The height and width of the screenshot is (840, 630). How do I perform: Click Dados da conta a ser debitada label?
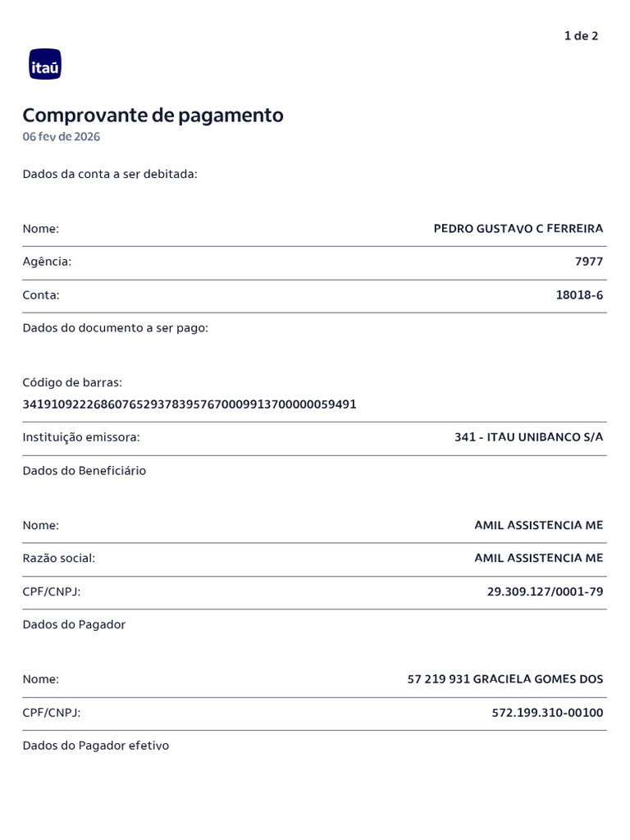pos(110,174)
